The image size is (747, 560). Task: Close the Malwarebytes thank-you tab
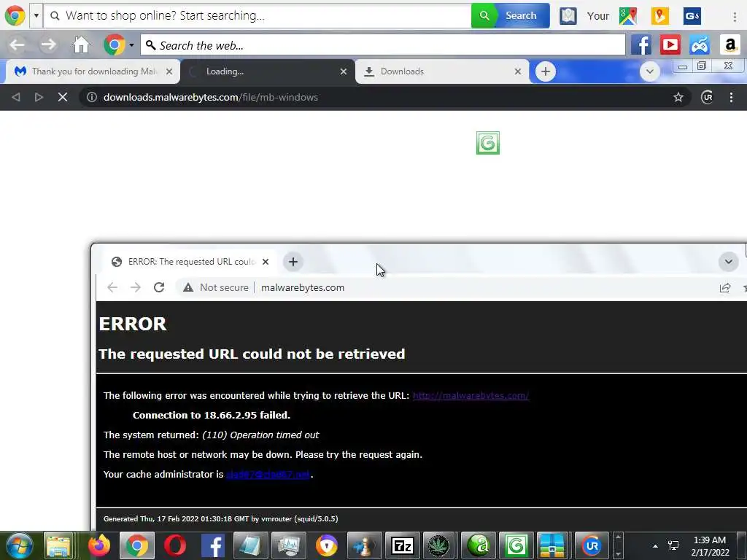pos(169,71)
